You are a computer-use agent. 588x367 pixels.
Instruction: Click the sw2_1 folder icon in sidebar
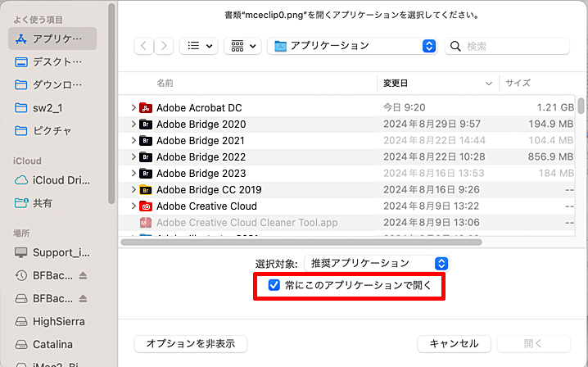[x=21, y=108]
